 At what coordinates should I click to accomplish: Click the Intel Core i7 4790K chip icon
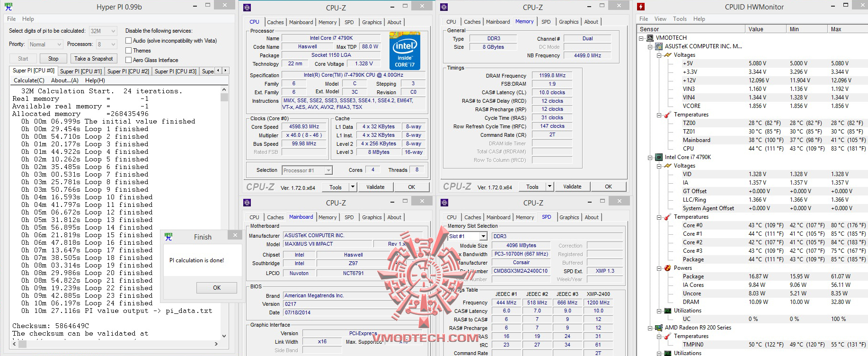(x=659, y=157)
